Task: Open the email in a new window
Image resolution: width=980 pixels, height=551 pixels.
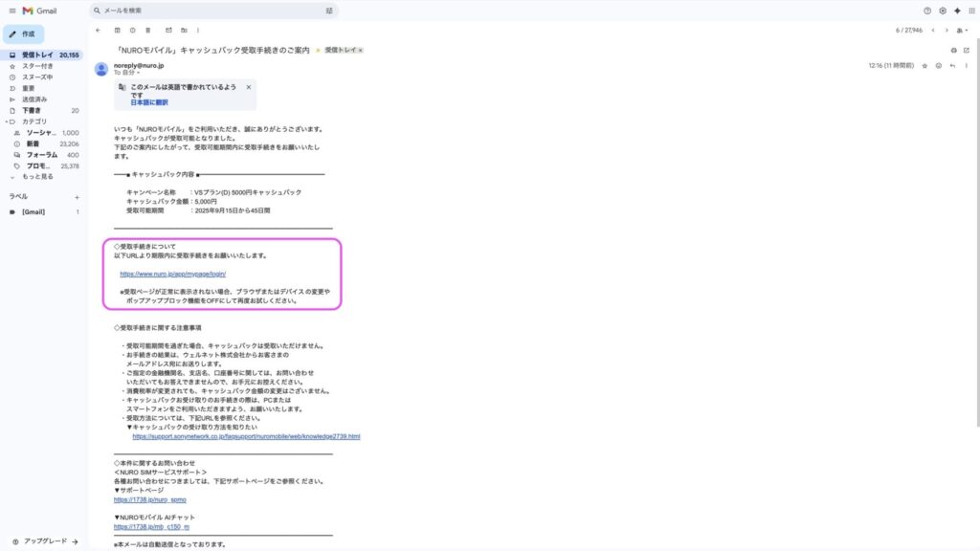Action: pos(966,49)
